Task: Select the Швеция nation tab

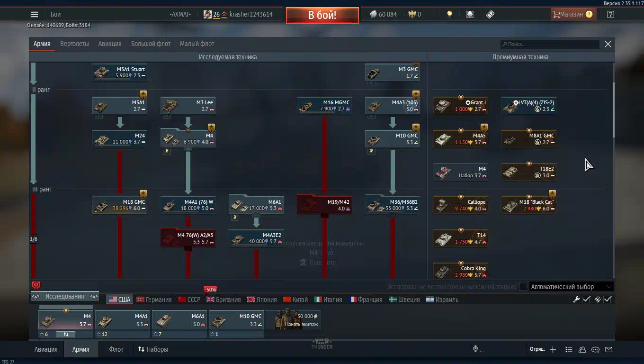Action: click(404, 300)
